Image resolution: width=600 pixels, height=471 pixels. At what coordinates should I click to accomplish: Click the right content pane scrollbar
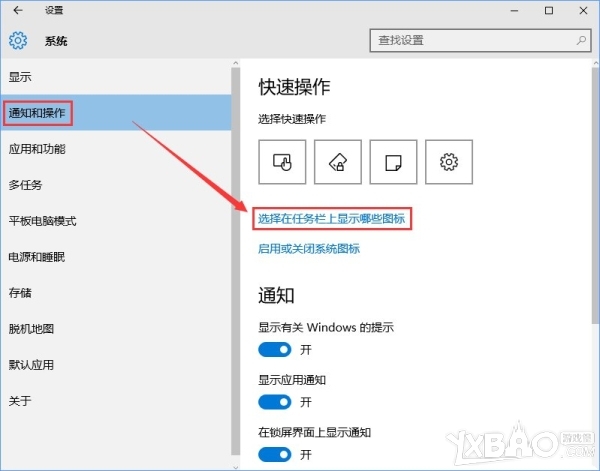pyautogui.click(x=595, y=195)
